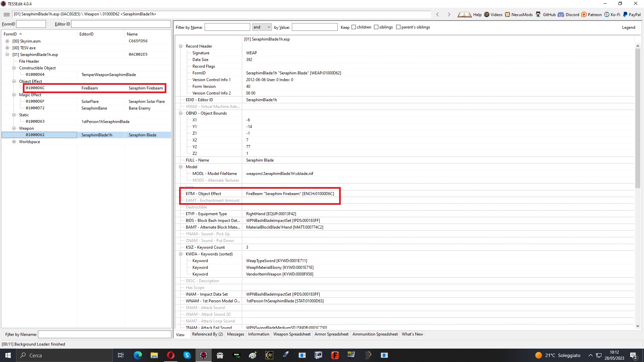Collapse Constructible Object group
Image resolution: width=644 pixels, height=362 pixels.
(x=14, y=68)
